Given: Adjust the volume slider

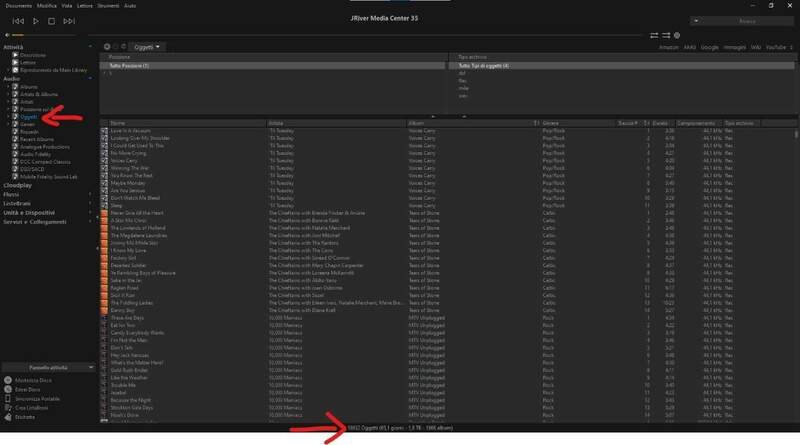Looking at the screenshot, I should pyautogui.click(x=43, y=35).
